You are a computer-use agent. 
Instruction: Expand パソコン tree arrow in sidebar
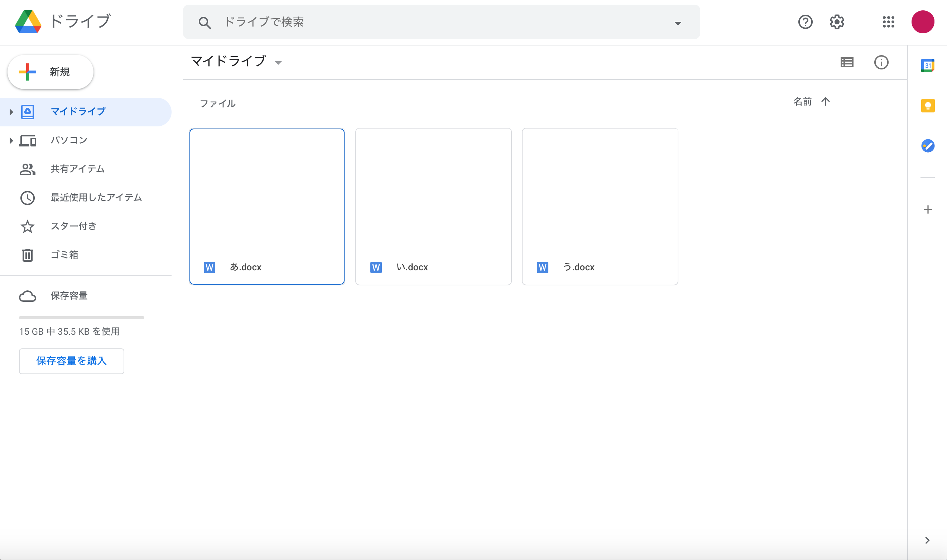[11, 141]
